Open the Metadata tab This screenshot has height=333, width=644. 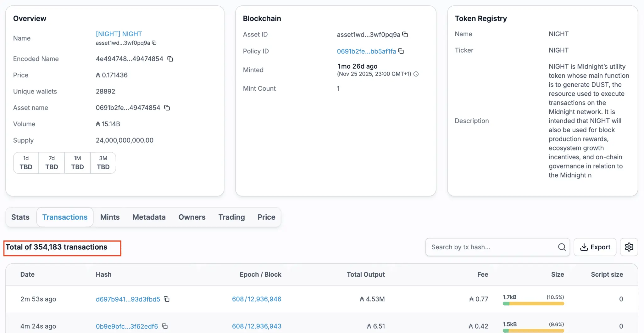pos(149,217)
